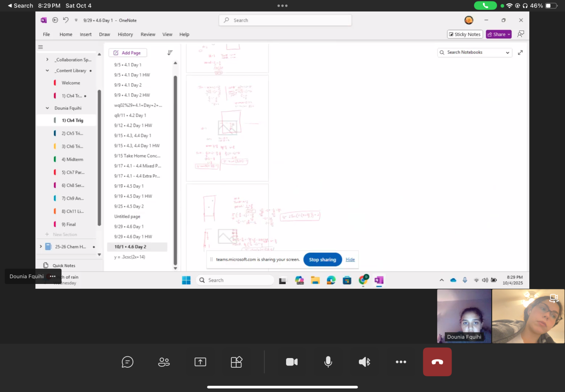Select the 9/19 • 4.5 Day 1 page

tap(129, 186)
